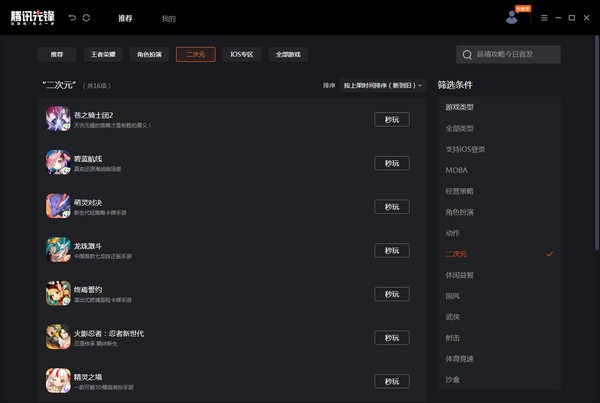This screenshot has height=403, width=600.
Task: Click the Tencent START logo
Action: (33, 18)
